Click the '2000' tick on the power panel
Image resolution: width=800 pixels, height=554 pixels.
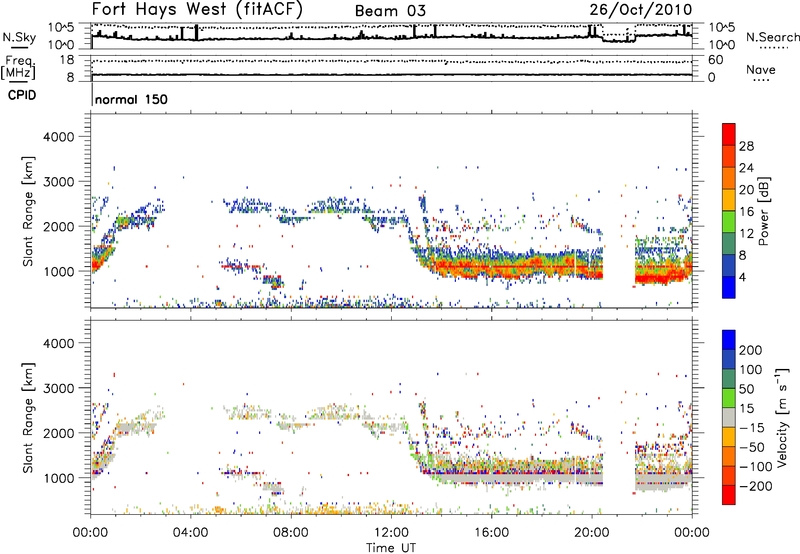(59, 226)
